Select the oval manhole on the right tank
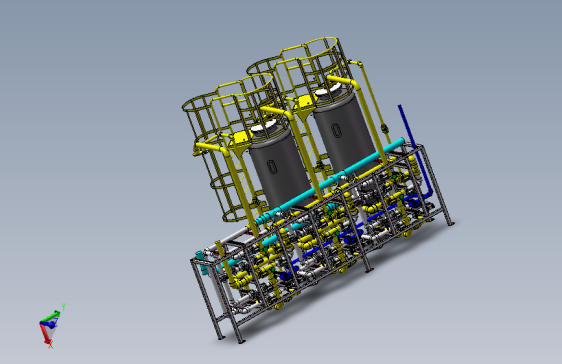562x364 pixels. 336,130
